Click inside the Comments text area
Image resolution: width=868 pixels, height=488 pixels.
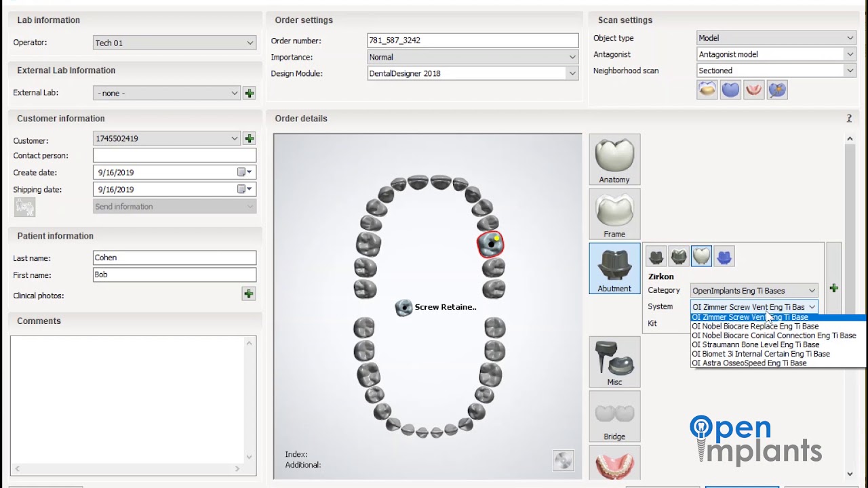(127, 400)
